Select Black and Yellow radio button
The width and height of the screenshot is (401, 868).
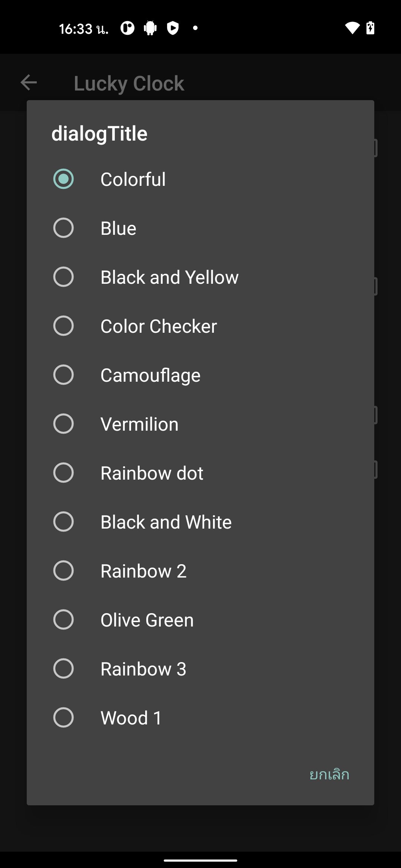[x=63, y=277]
